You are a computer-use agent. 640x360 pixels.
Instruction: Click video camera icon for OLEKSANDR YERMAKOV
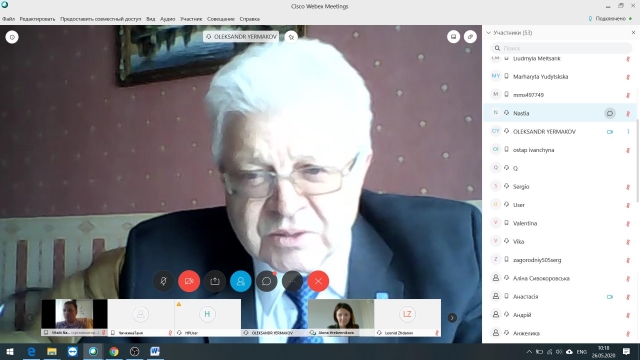click(610, 131)
